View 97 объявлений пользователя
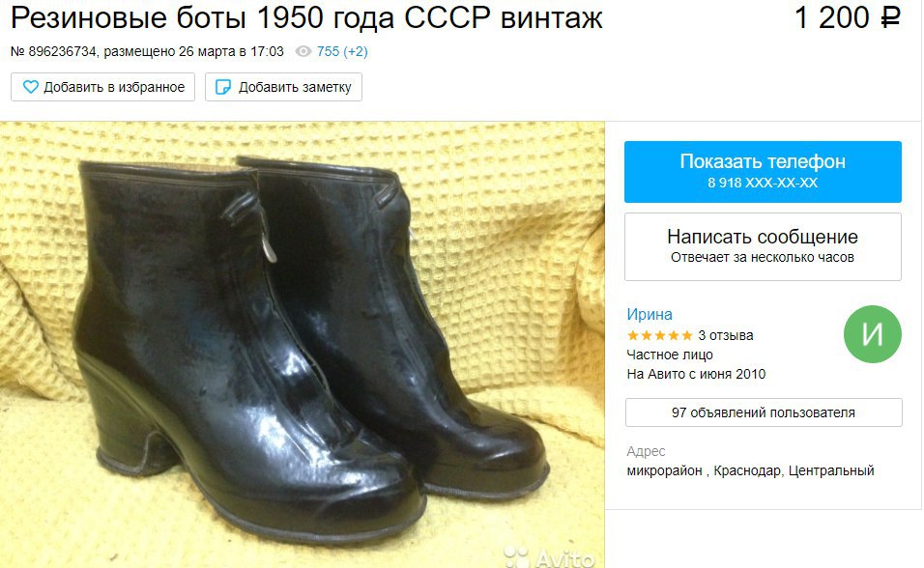Screen dimensions: 924x568 pos(764,412)
